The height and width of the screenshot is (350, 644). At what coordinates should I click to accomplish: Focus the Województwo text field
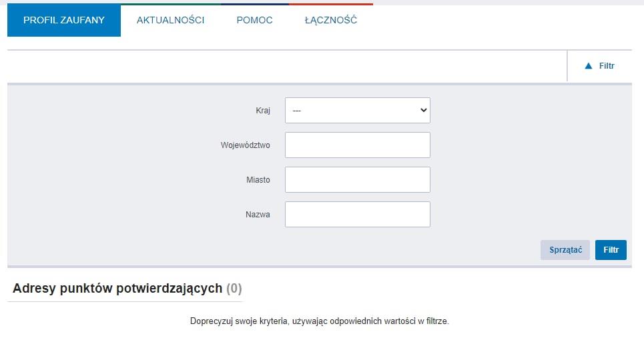coord(357,145)
